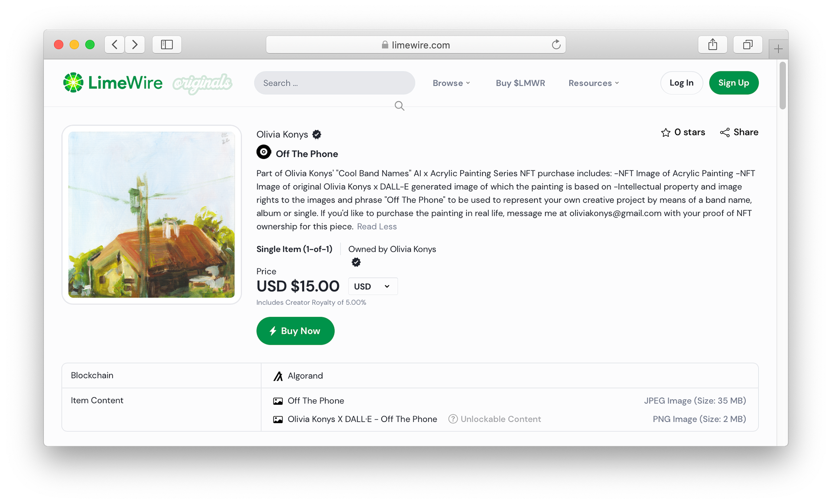The width and height of the screenshot is (832, 504).
Task: Open the Off The Phone painting thumbnail
Action: tap(152, 215)
